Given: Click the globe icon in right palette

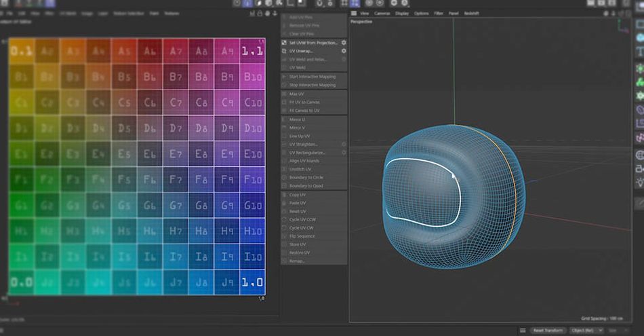Looking at the screenshot, I should coord(640,155).
